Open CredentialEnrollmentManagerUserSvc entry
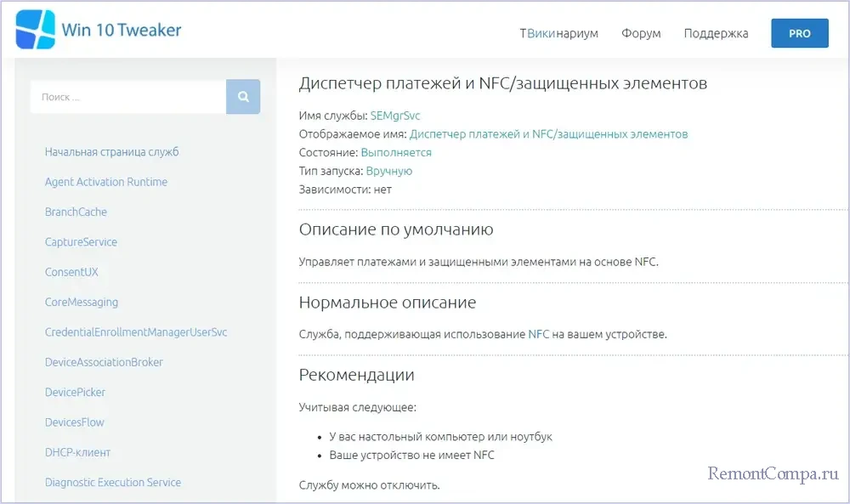Screen dimensions: 850x504 [x=136, y=332]
